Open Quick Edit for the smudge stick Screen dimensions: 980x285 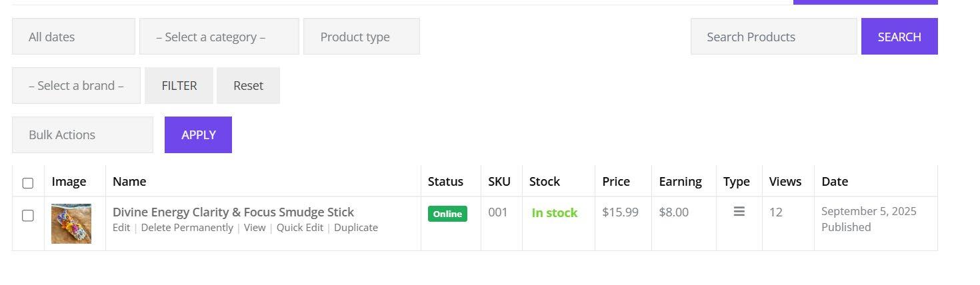point(300,228)
